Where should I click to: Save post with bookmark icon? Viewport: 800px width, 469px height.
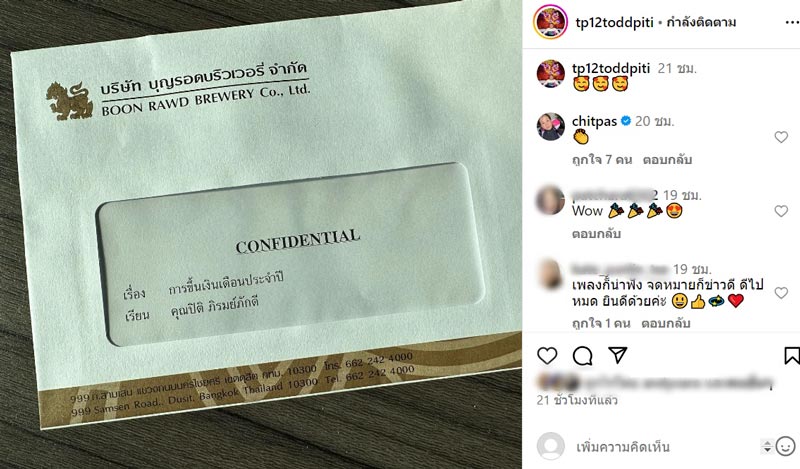click(x=792, y=356)
